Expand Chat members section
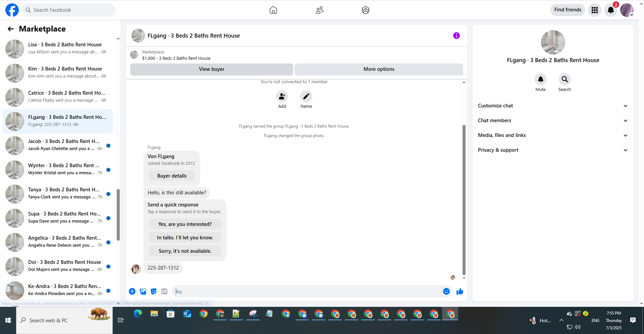This screenshot has height=334, width=644. (x=553, y=121)
